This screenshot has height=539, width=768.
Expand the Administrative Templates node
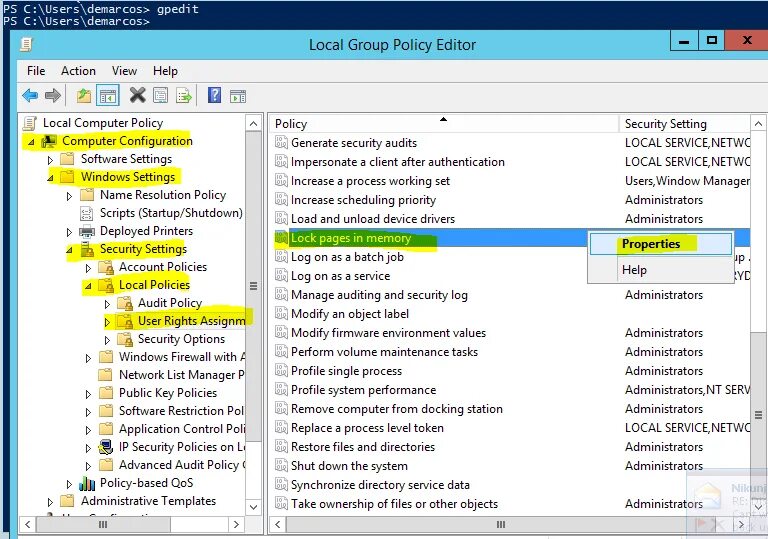pos(50,502)
